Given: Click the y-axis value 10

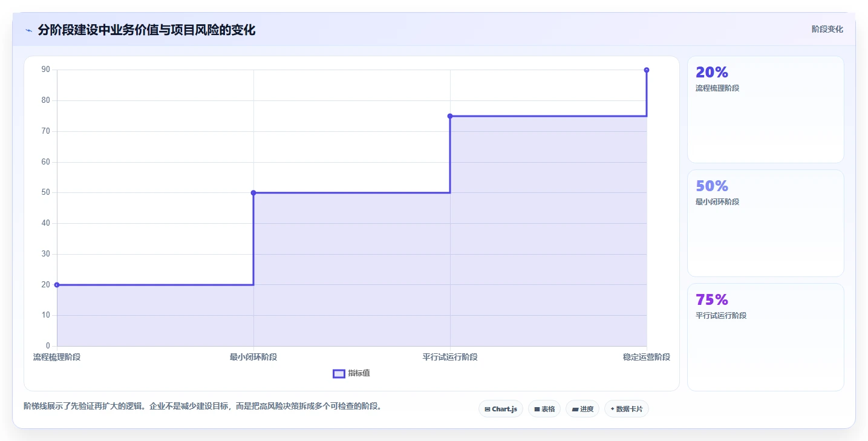Looking at the screenshot, I should coord(46,315).
